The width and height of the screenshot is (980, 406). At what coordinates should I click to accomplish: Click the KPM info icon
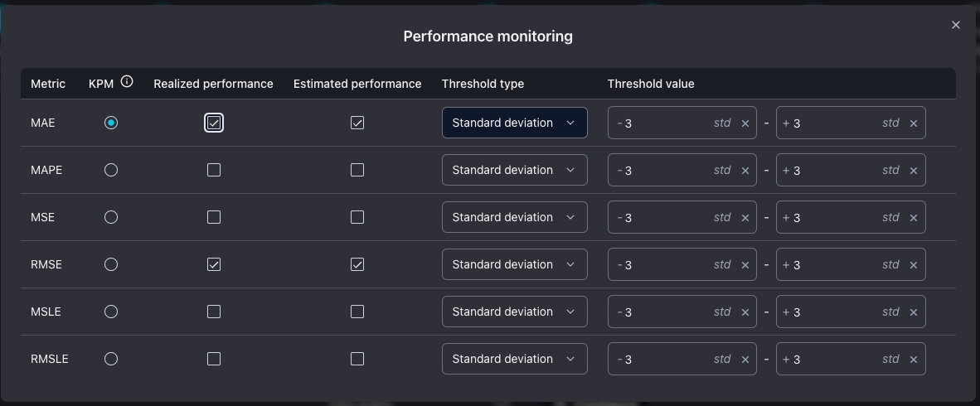(x=127, y=82)
